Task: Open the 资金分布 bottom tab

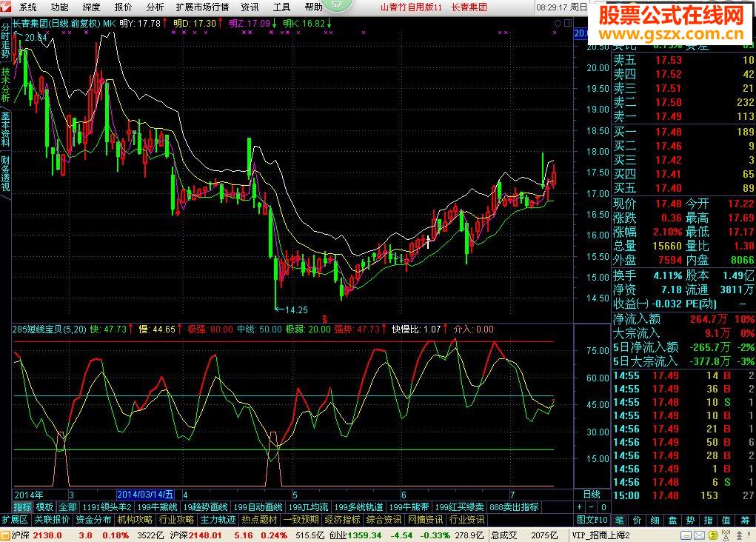Action: click(x=93, y=520)
